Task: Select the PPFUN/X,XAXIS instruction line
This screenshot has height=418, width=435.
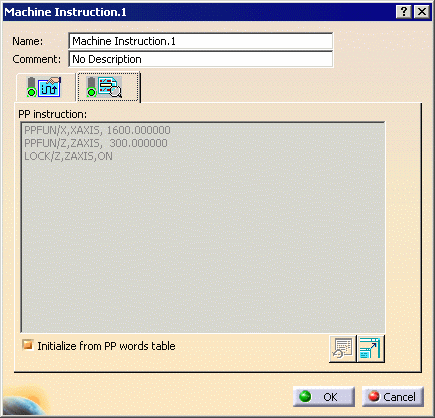Action: pyautogui.click(x=97, y=130)
